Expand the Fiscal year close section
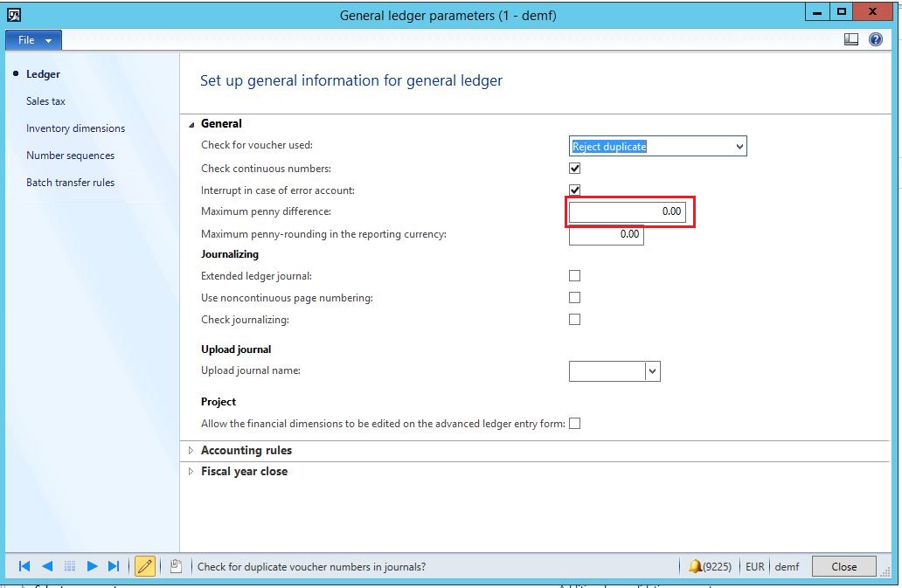 pos(243,471)
